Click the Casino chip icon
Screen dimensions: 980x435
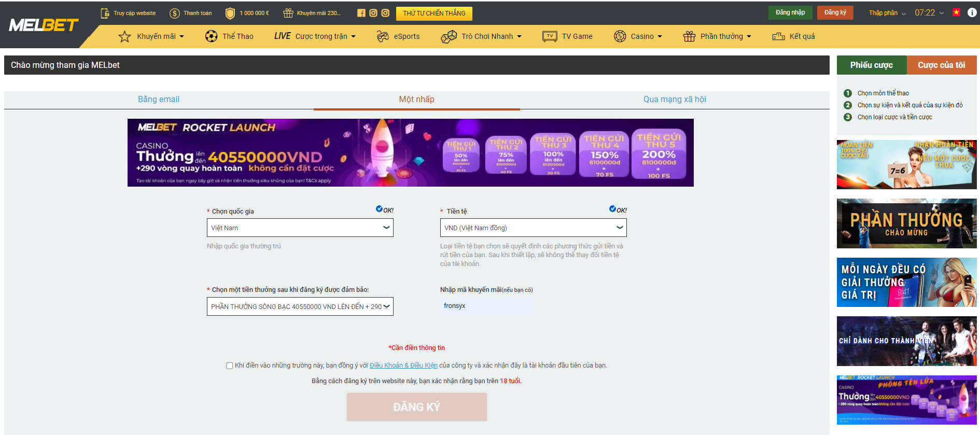coord(620,36)
